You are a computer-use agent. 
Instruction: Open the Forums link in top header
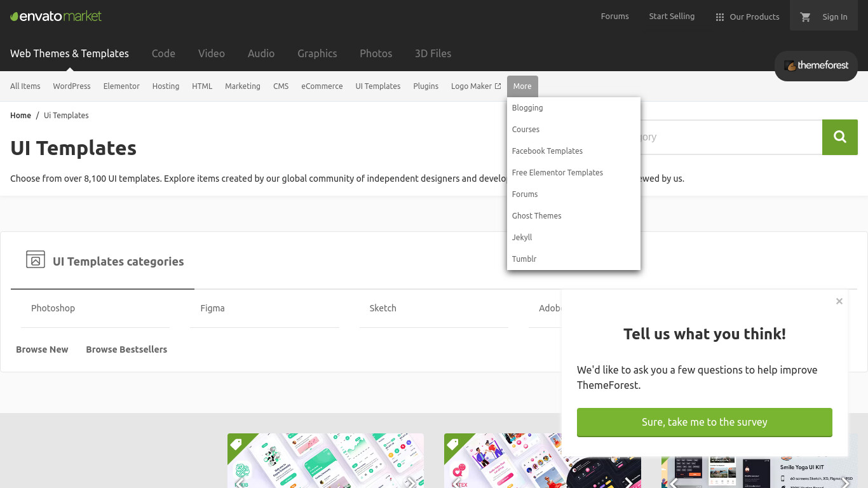point(614,17)
